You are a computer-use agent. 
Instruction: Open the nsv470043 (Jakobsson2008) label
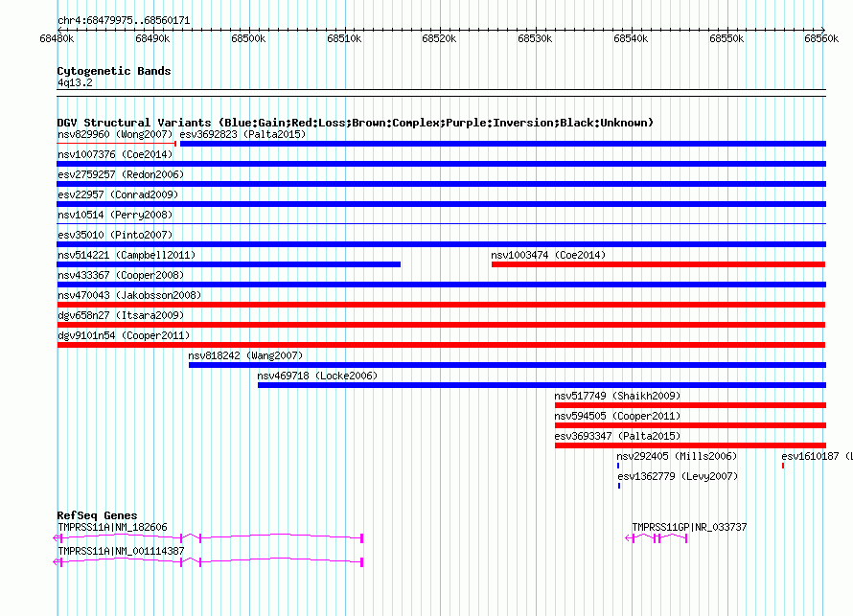(129, 295)
